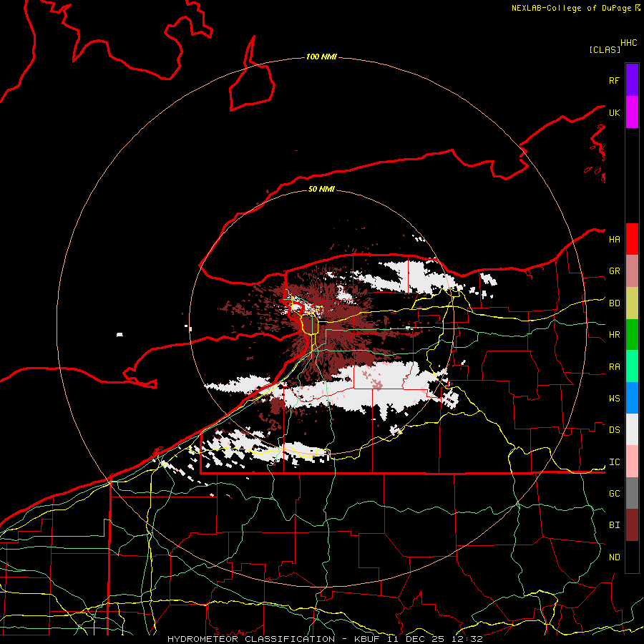Click the UK legend label
644x644 pixels.
coord(615,113)
